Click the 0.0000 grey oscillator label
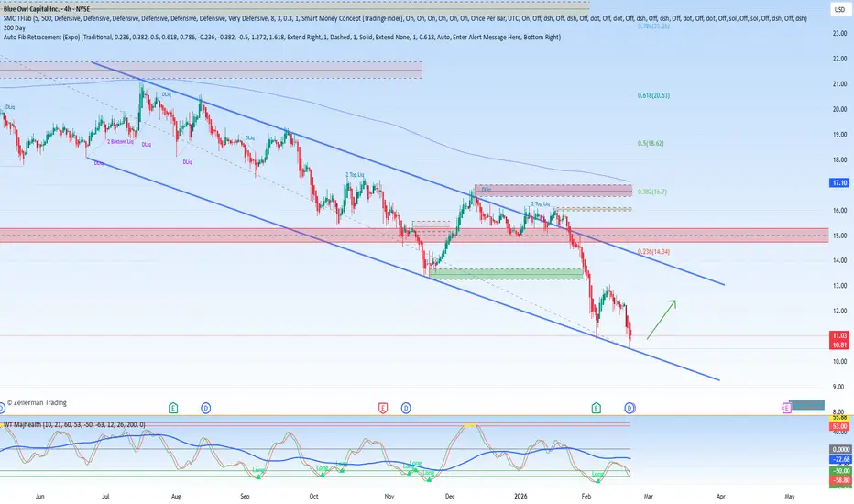 pyautogui.click(x=839, y=450)
